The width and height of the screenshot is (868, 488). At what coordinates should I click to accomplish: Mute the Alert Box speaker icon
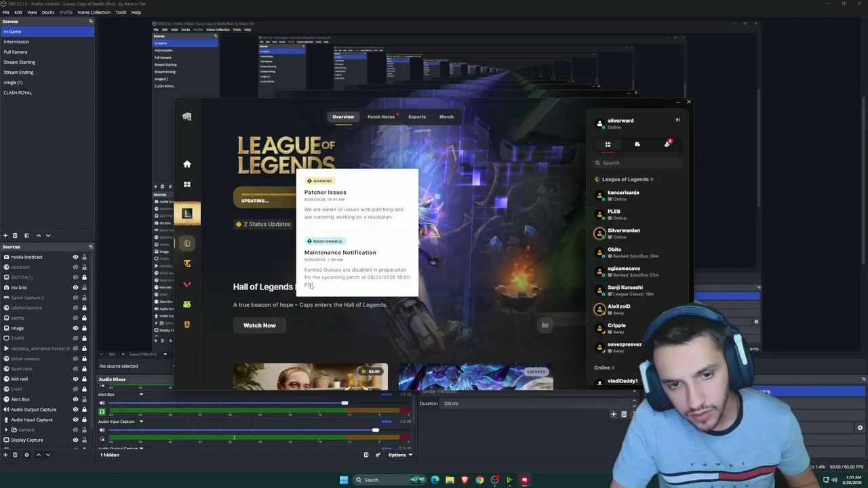pyautogui.click(x=102, y=403)
